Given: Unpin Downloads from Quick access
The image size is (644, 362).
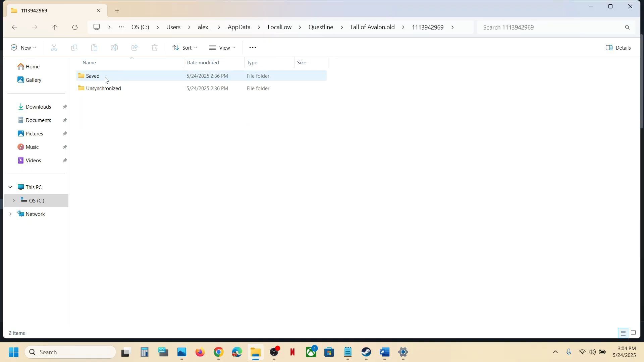Looking at the screenshot, I should [65, 107].
